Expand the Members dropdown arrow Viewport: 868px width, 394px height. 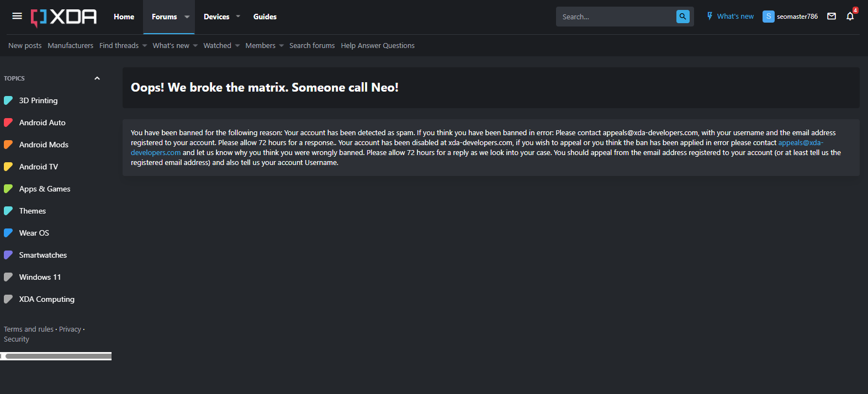click(282, 46)
